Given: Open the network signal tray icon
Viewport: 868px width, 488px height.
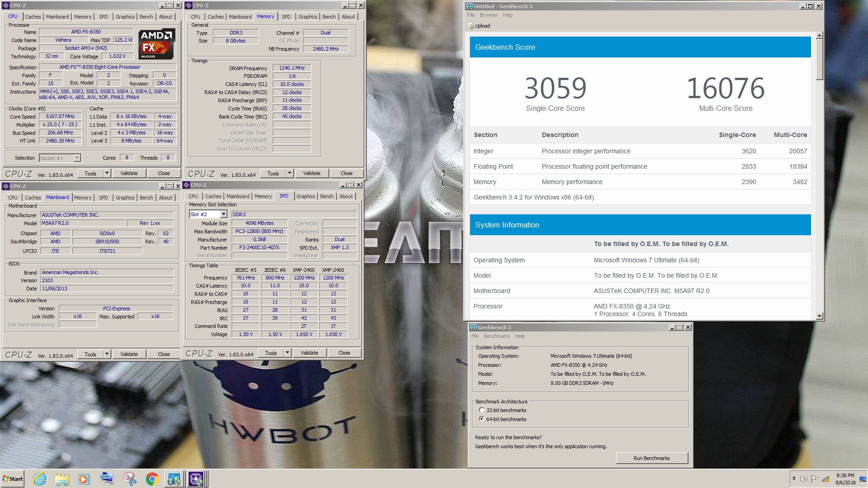Looking at the screenshot, I should click(x=825, y=479).
